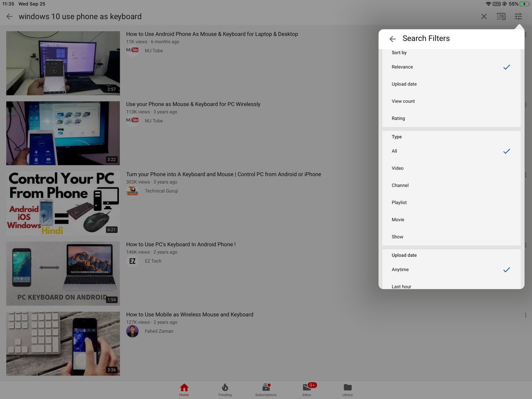Click the Wi-Fi icon in status bar
Screen dimensions: 532x399
click(489, 4)
